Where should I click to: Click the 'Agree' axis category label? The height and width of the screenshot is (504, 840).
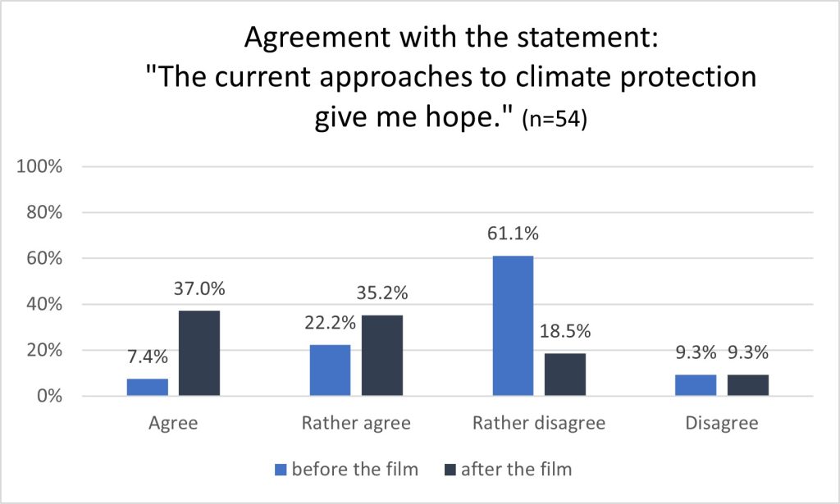pos(173,424)
